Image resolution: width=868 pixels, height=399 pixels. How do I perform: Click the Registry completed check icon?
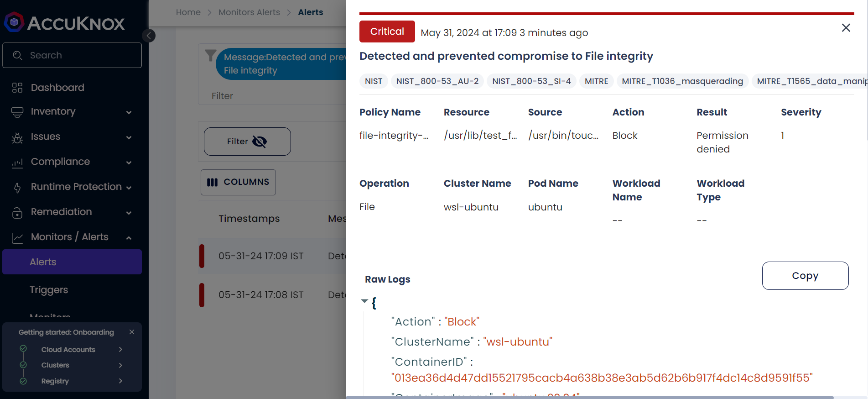(23, 381)
